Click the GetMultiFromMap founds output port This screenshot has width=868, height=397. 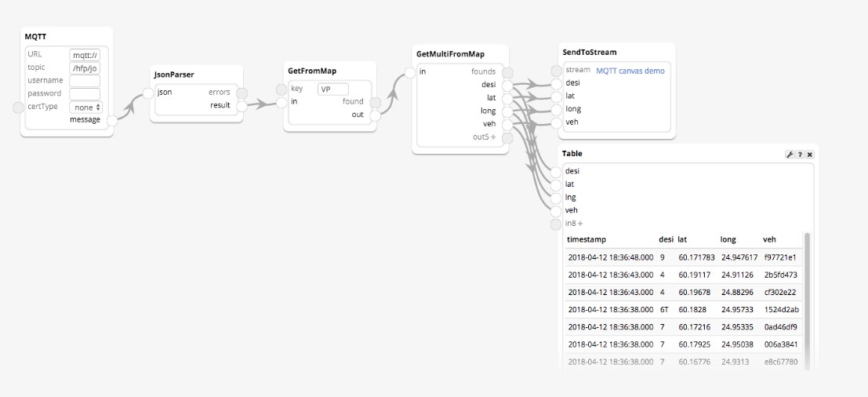tap(507, 72)
